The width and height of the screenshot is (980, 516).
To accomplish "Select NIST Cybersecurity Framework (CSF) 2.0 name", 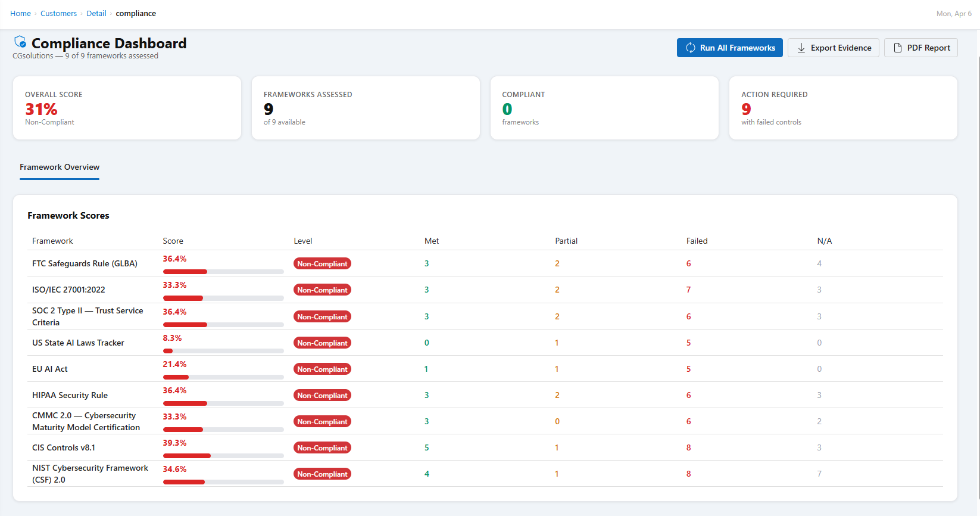I will point(90,474).
